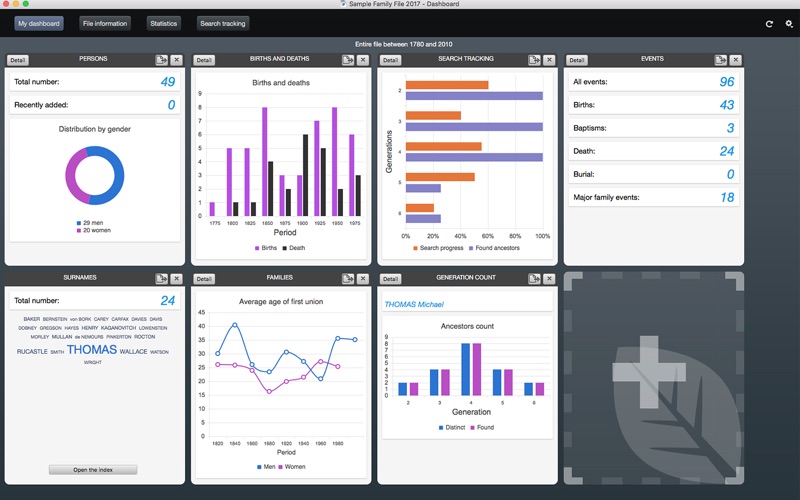Open Detail for the Persons widget

tap(18, 60)
